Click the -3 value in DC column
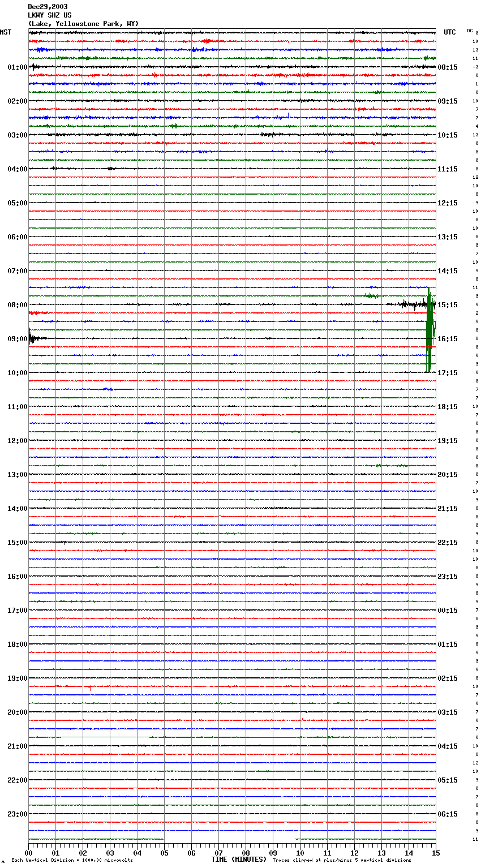The width and height of the screenshot is (481, 868). point(475,67)
